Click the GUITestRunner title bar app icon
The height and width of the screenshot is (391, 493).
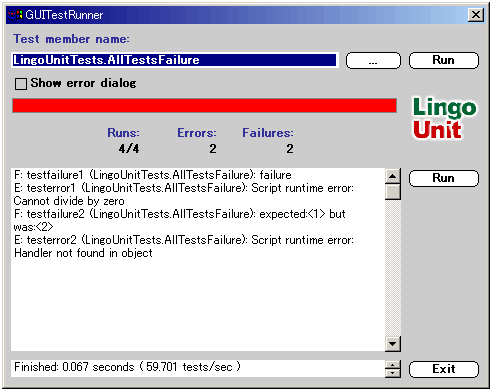tap(15, 15)
